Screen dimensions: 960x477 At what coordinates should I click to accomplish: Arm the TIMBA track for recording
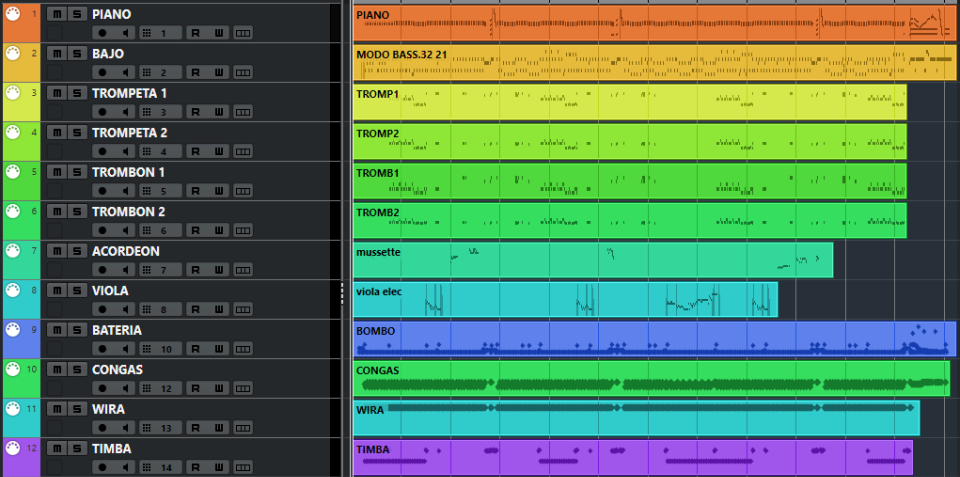(x=102, y=467)
